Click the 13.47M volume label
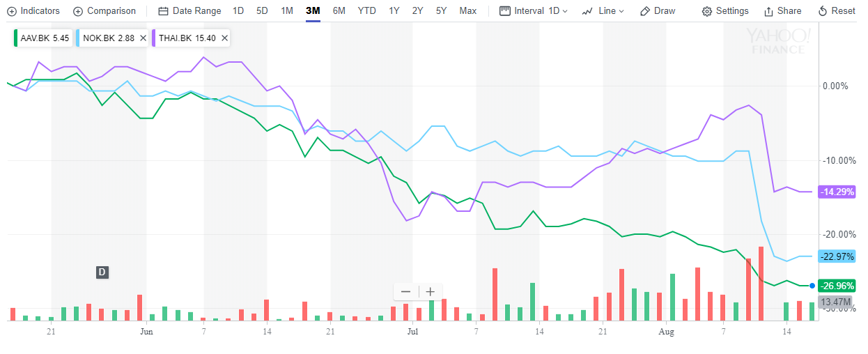Viewport: 868px width, 354px height. tap(836, 302)
